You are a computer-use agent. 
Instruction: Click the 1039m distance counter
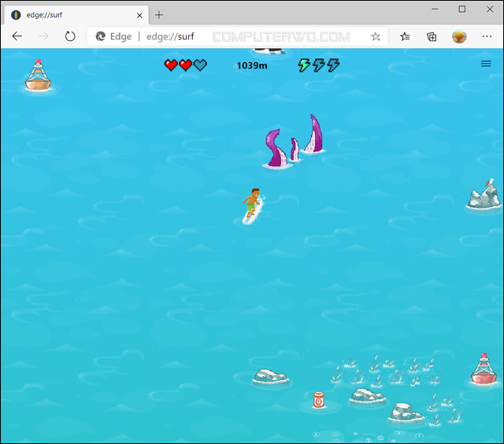coord(252,65)
